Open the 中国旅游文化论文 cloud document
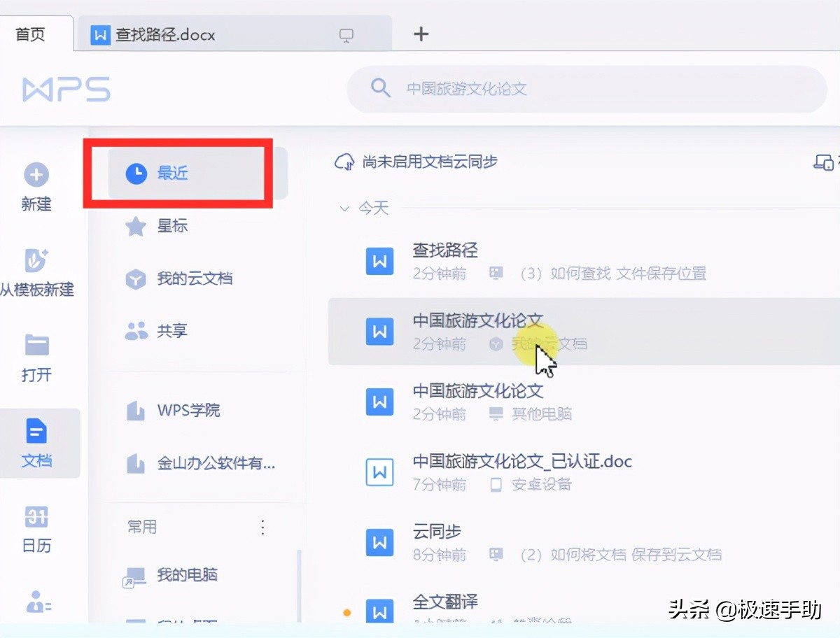840x638 pixels. tap(478, 321)
